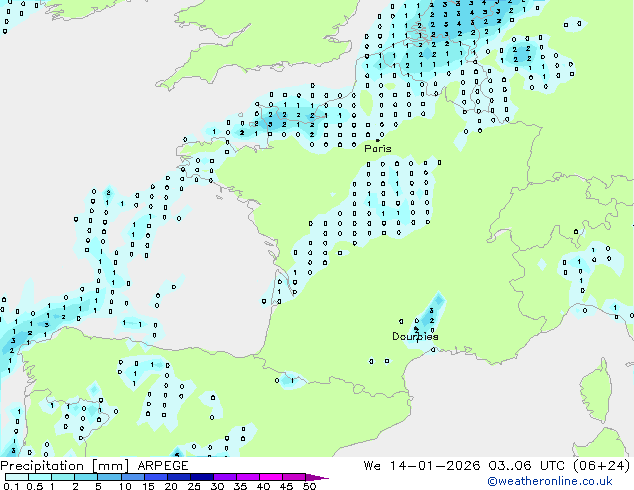
Task: Click the date 'We 14-01-2026'
Action: (422, 466)
